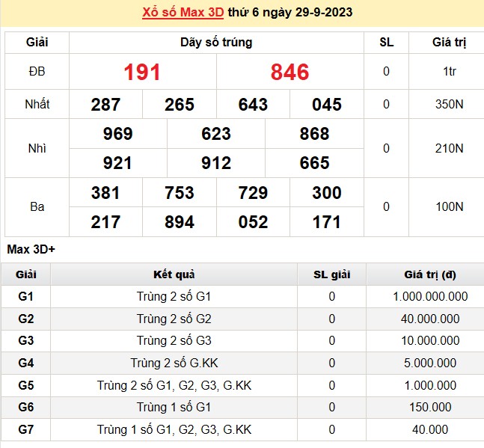Click third prize number 052

253,222
